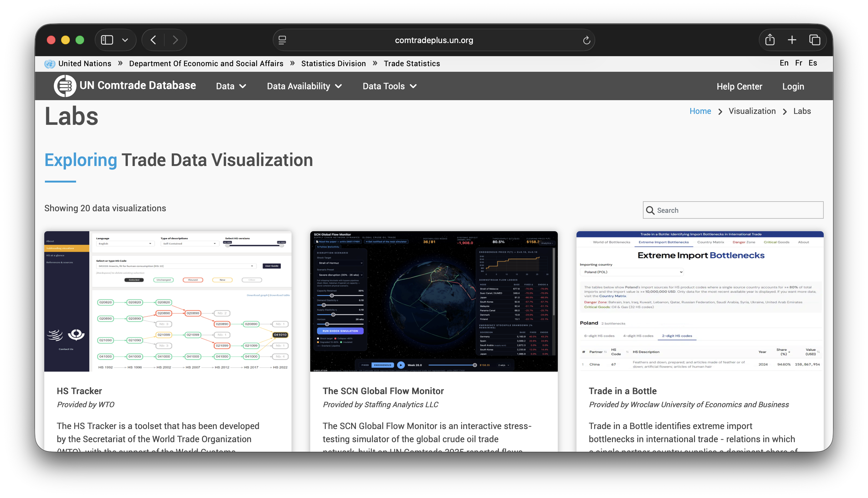Open the sidebar options chevron in Safari

pyautogui.click(x=125, y=40)
